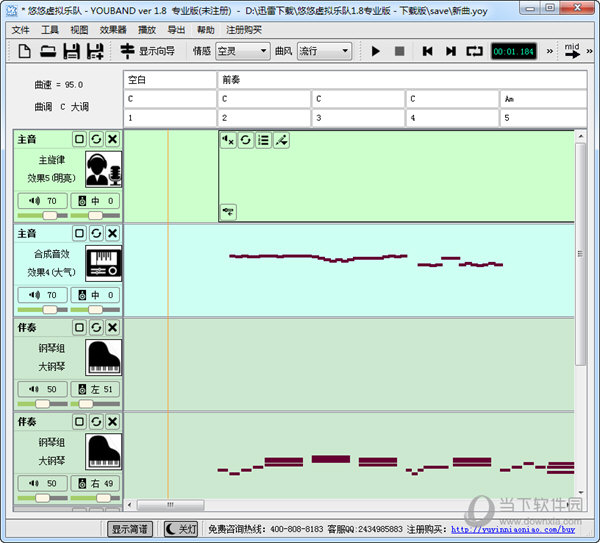
Task: Click the 显示向导 wizard button
Action: click(x=148, y=51)
